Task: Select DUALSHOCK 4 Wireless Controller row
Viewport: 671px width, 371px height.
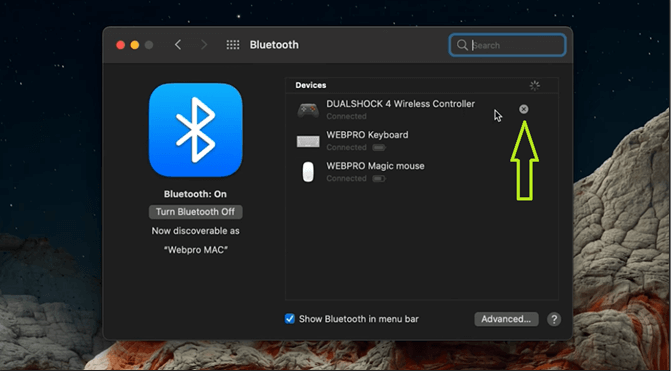Action: [x=422, y=110]
